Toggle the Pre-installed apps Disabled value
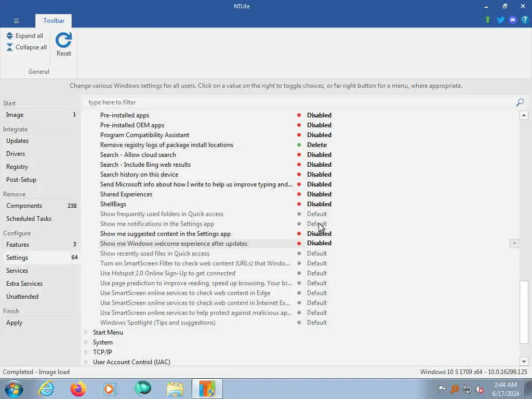The width and height of the screenshot is (532, 399). click(x=319, y=115)
